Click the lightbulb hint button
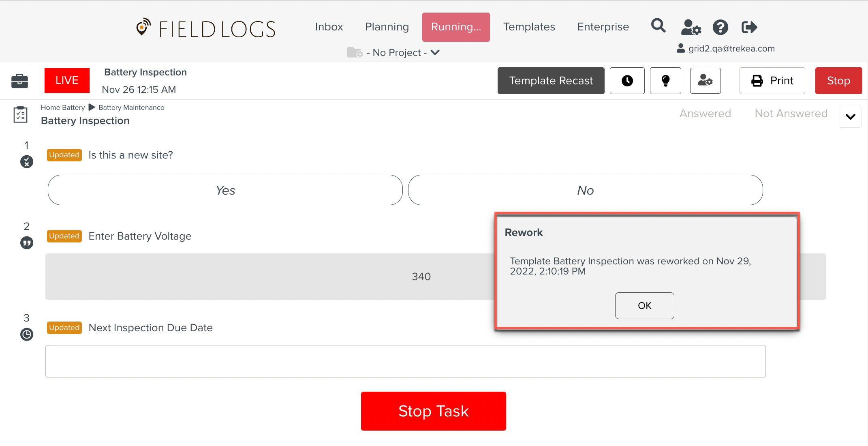 [x=665, y=81]
